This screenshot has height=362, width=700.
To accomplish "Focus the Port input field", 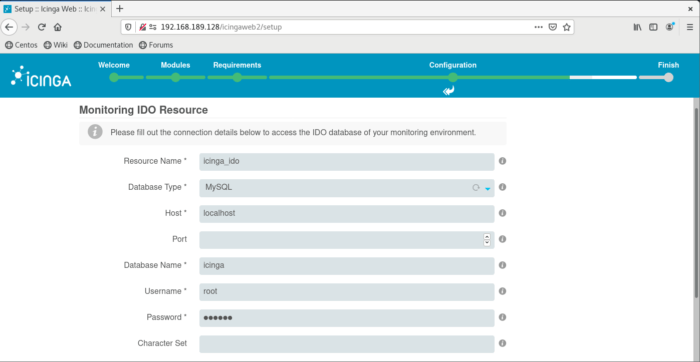I will [x=346, y=240].
